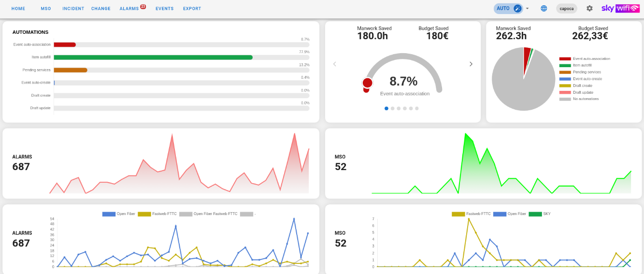Open the INCIDENT menu item
644x274 pixels.
[73, 9]
